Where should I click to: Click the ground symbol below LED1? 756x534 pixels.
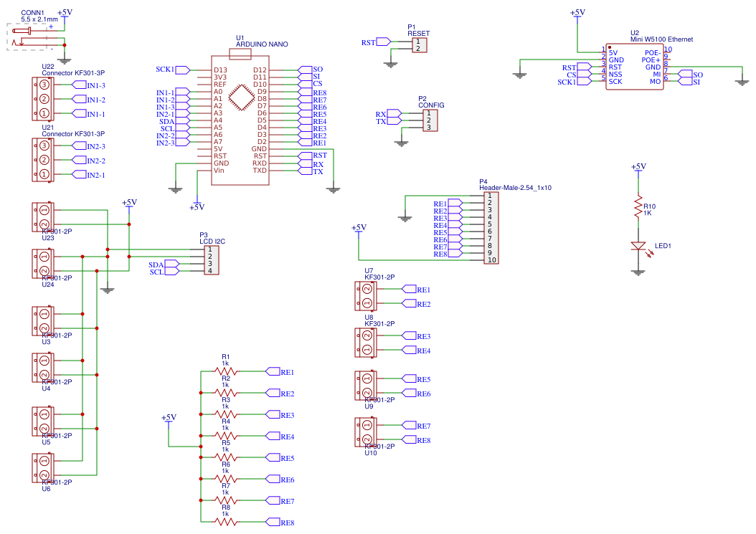tap(638, 273)
